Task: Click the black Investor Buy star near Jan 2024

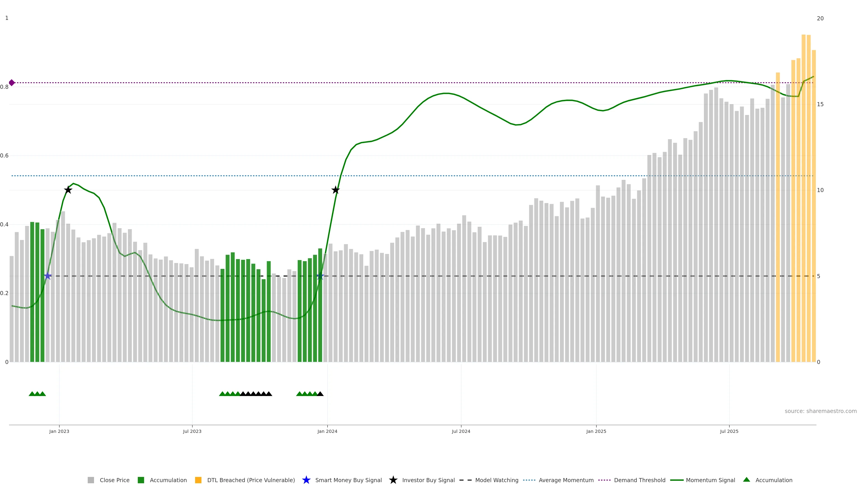Action: click(335, 190)
